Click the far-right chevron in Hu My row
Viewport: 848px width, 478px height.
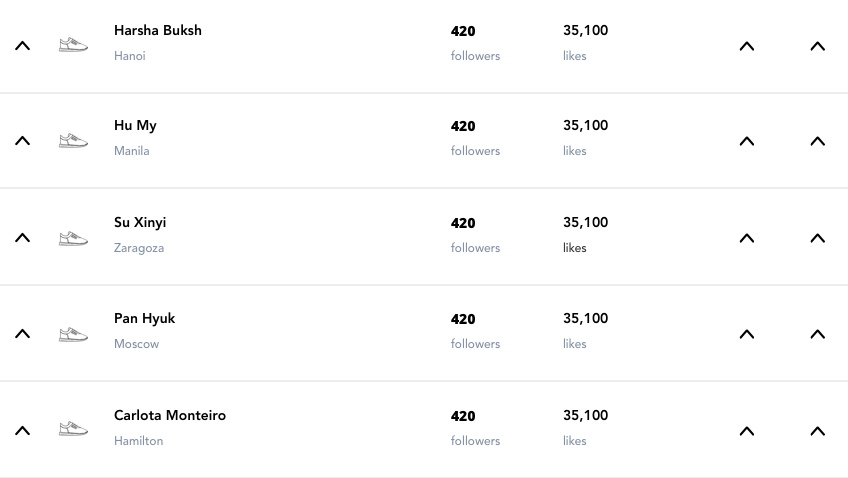click(817, 141)
